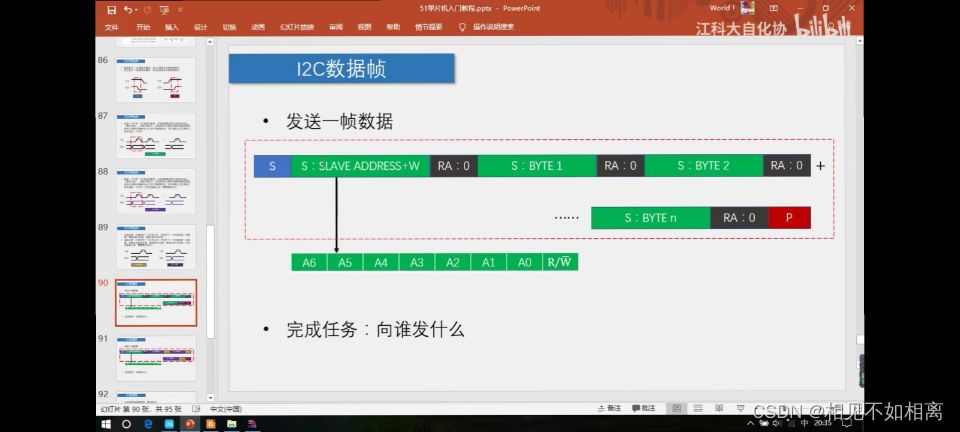Redo via the quick access toolbar
Screen dimensions: 960x432
148,10
